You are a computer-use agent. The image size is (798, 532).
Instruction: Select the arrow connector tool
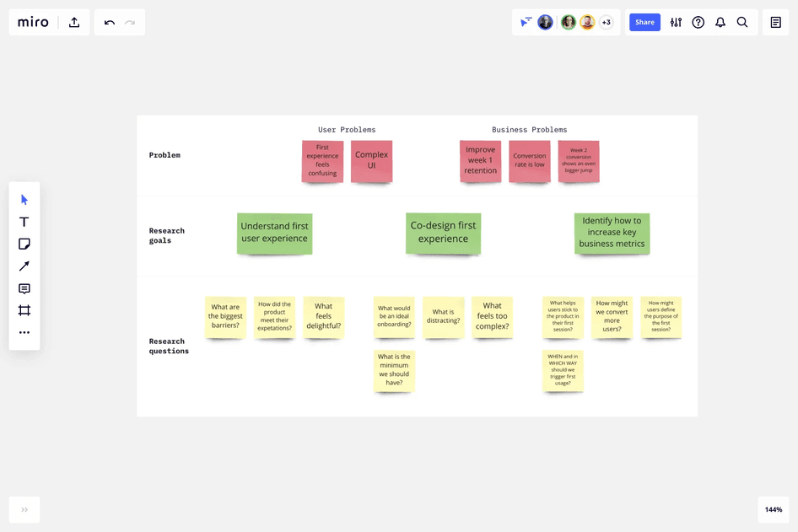24,266
